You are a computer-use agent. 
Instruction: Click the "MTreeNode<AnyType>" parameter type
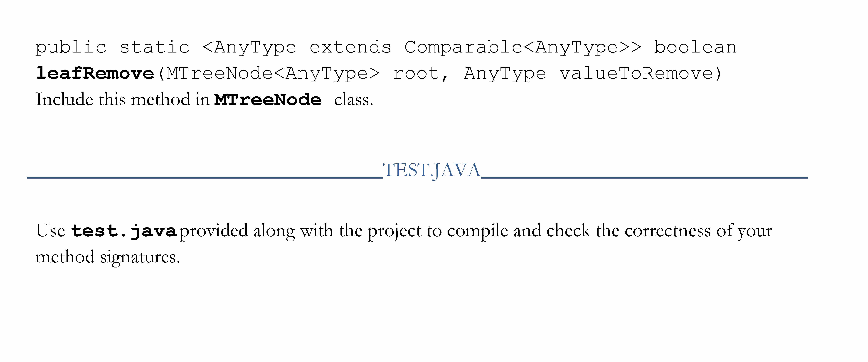273,73
